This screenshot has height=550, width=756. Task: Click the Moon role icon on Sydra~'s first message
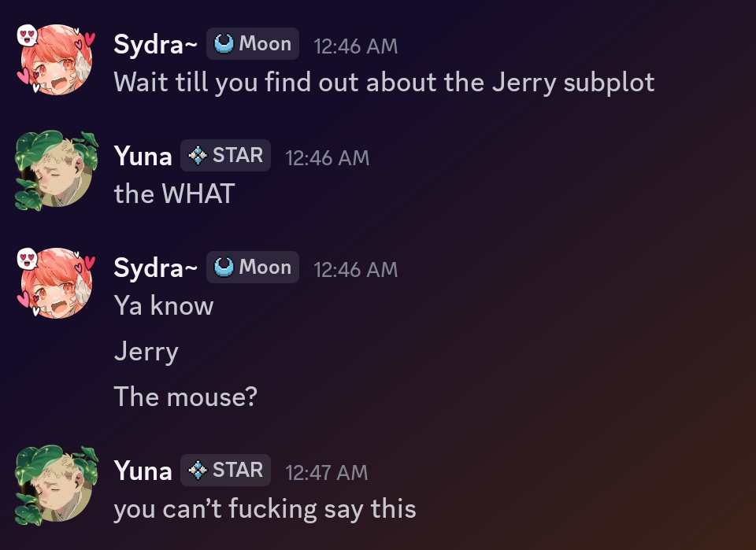[224, 44]
